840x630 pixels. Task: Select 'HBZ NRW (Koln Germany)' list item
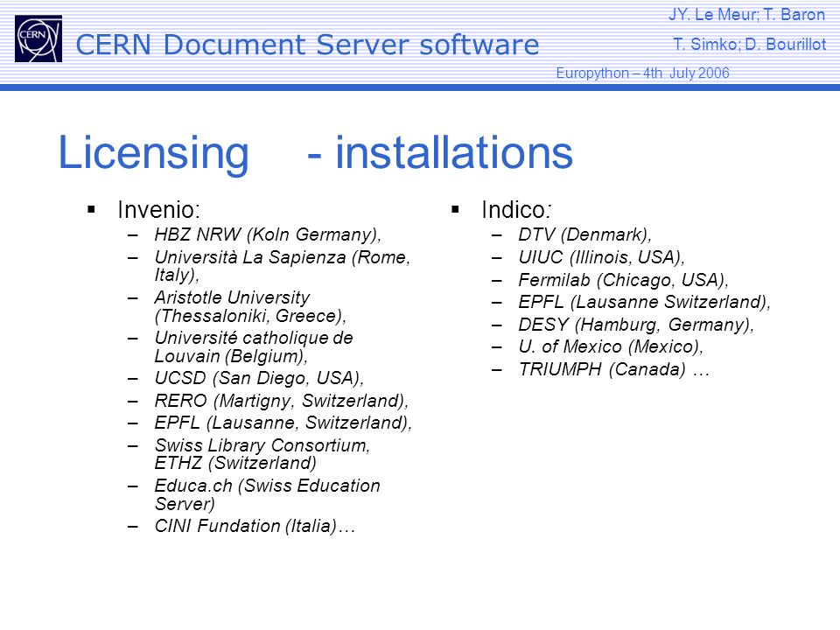(268, 234)
